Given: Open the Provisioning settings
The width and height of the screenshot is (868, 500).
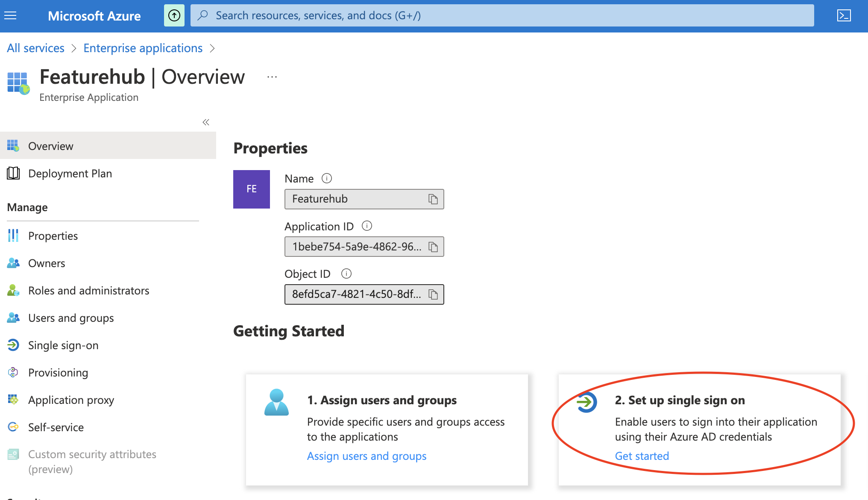Looking at the screenshot, I should point(58,372).
